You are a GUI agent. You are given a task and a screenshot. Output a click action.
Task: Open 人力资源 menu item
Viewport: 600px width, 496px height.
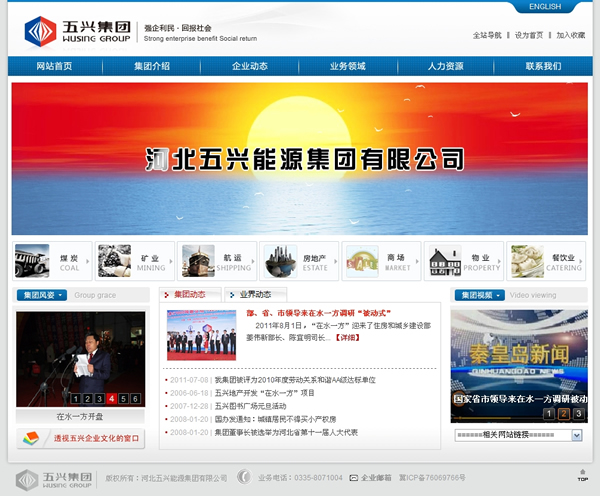[446, 66]
